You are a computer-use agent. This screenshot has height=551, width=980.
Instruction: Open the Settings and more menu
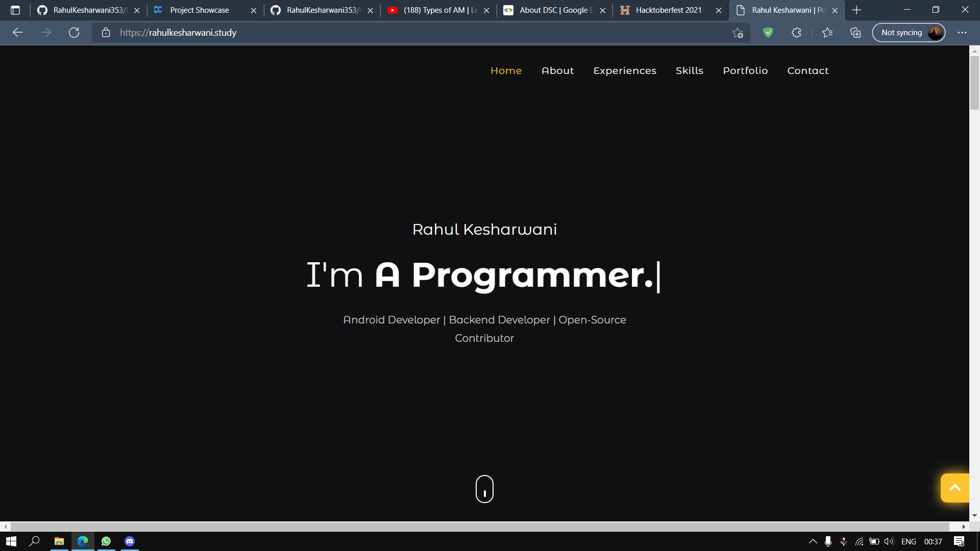pos(962,32)
